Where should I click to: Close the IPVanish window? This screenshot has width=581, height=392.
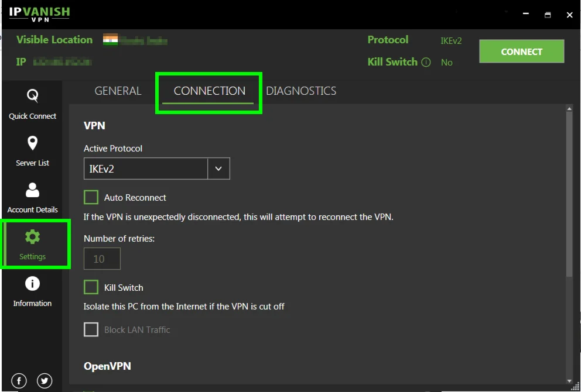(x=569, y=15)
